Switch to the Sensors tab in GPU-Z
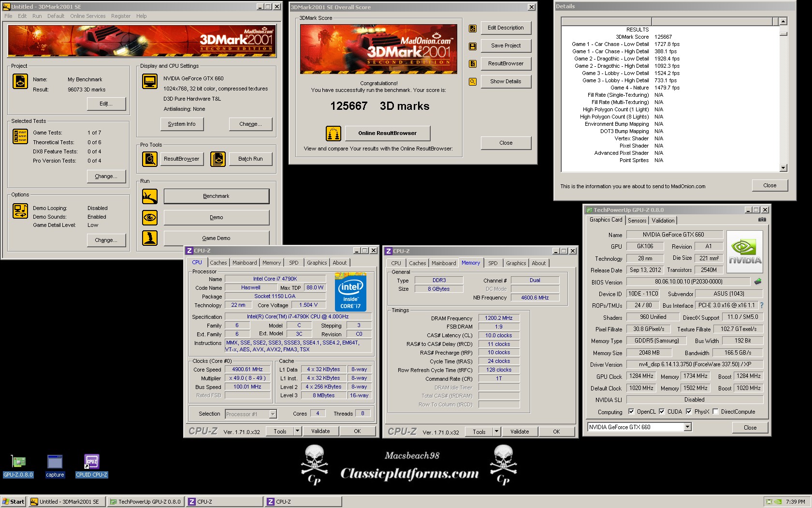This screenshot has height=508, width=812. (637, 221)
